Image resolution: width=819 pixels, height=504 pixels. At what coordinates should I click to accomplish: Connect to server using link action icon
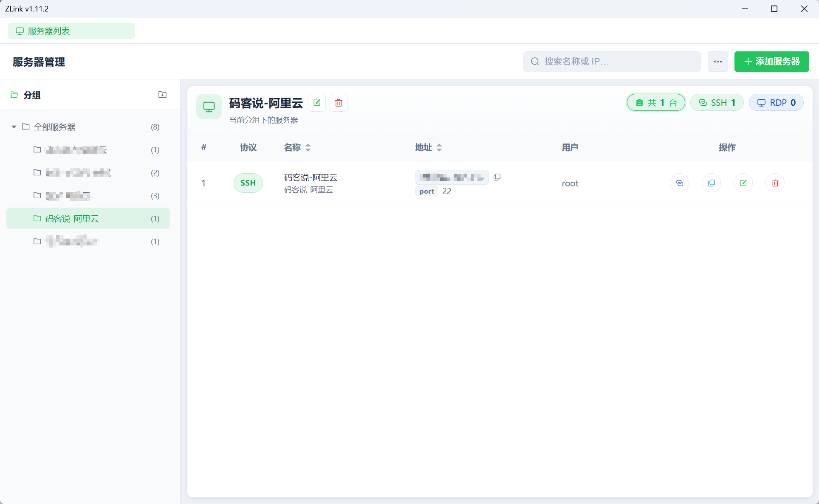coord(680,183)
